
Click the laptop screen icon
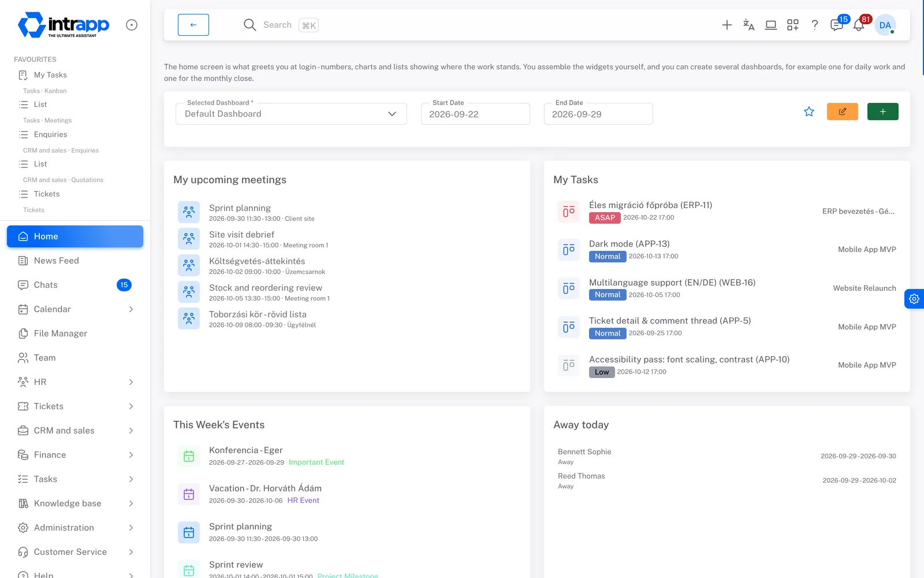pyautogui.click(x=771, y=25)
